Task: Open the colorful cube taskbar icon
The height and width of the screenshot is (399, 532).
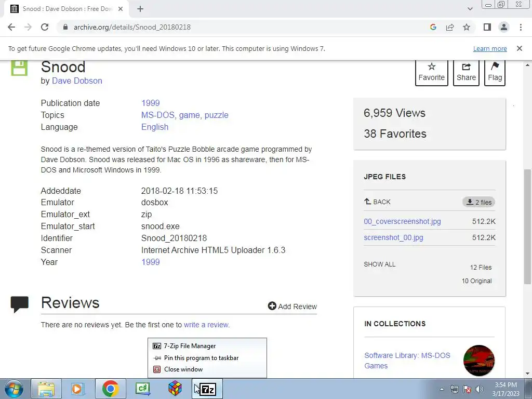Action: click(175, 389)
